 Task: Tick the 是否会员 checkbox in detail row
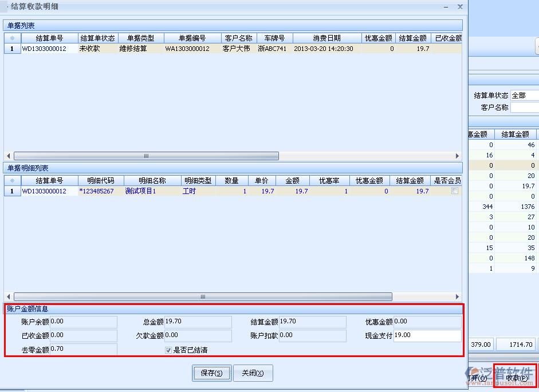tap(454, 191)
